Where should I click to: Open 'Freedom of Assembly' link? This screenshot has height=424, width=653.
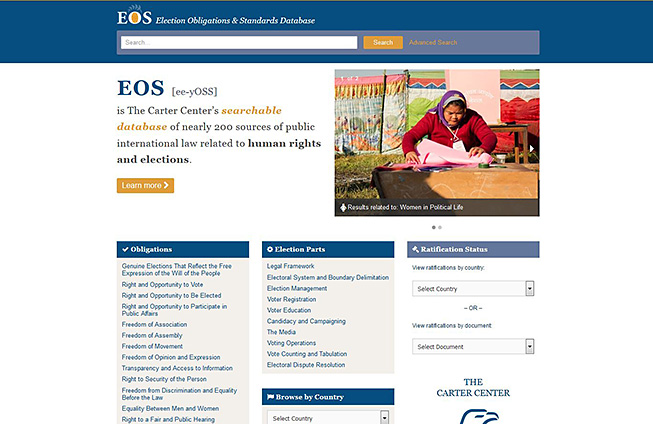point(152,335)
